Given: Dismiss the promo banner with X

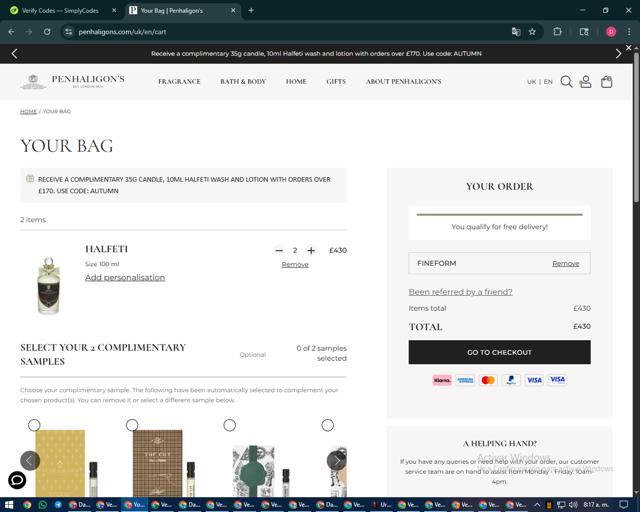Looking at the screenshot, I should 629,48.
